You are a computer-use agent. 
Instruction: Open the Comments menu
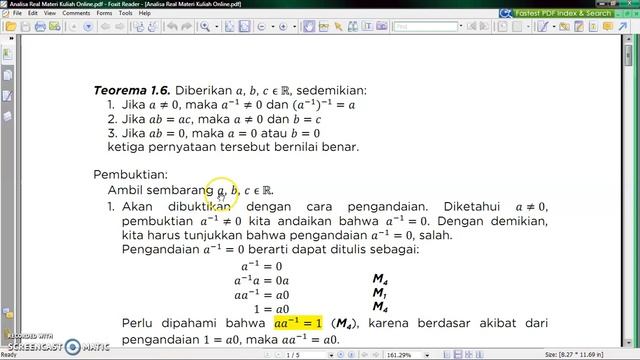(x=76, y=13)
